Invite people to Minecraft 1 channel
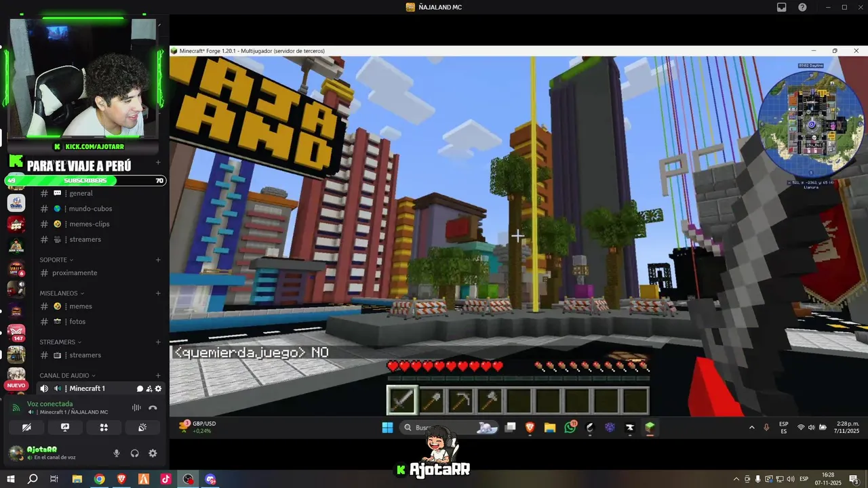Screen dimensions: 868x488 click(x=149, y=388)
